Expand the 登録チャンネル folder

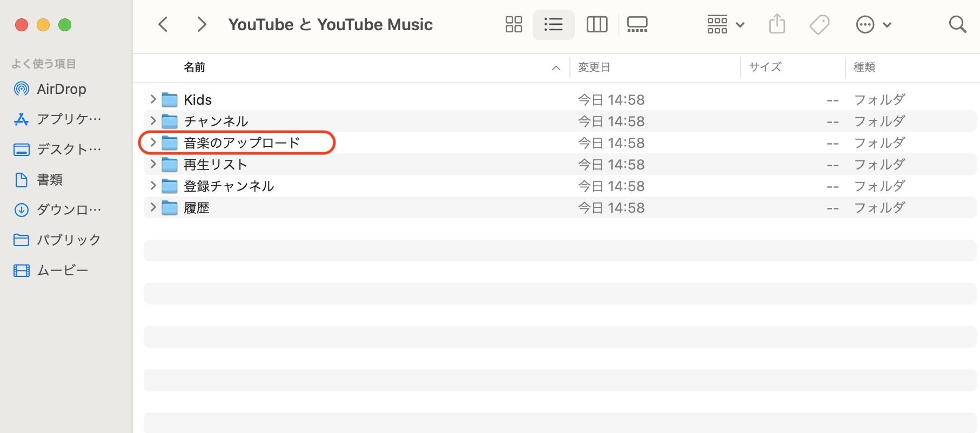pos(153,186)
